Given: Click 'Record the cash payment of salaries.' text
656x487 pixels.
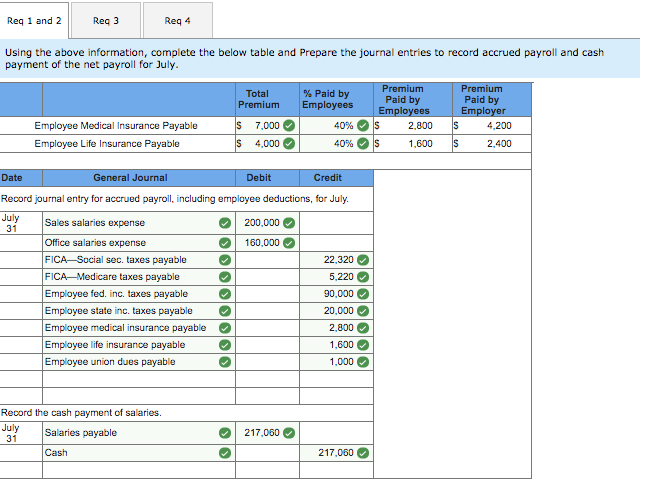Looking at the screenshot, I should (x=81, y=413).
